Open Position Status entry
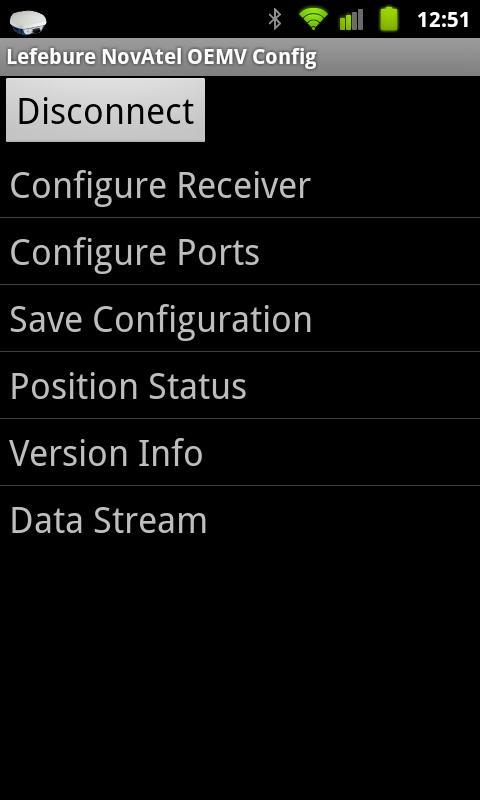This screenshot has height=800, width=480. tap(240, 385)
